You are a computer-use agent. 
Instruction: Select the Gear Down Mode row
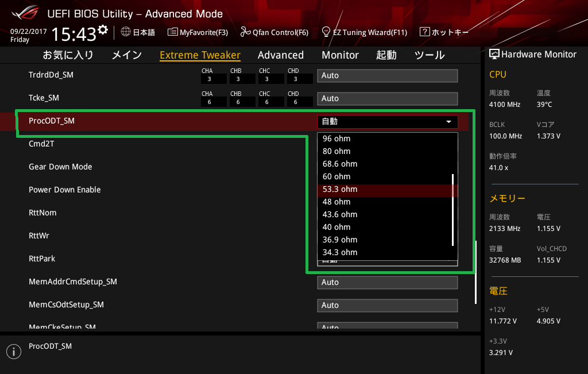(60, 167)
